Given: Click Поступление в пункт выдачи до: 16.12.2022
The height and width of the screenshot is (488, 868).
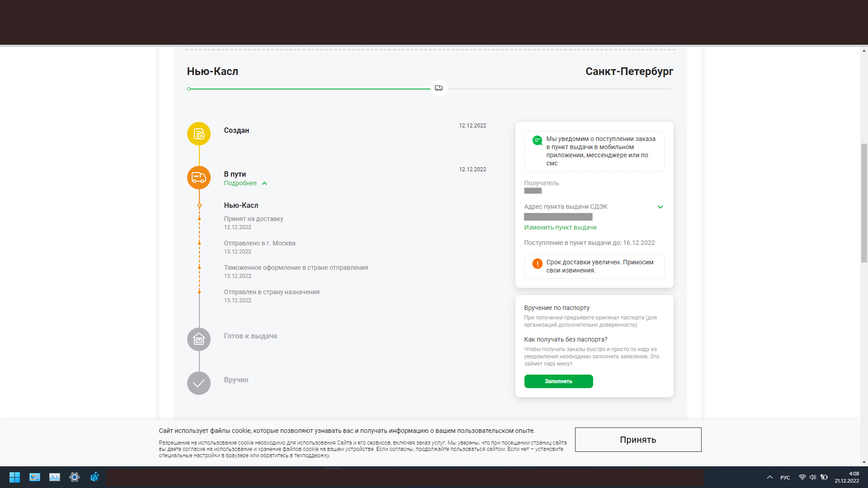Looking at the screenshot, I should (589, 243).
